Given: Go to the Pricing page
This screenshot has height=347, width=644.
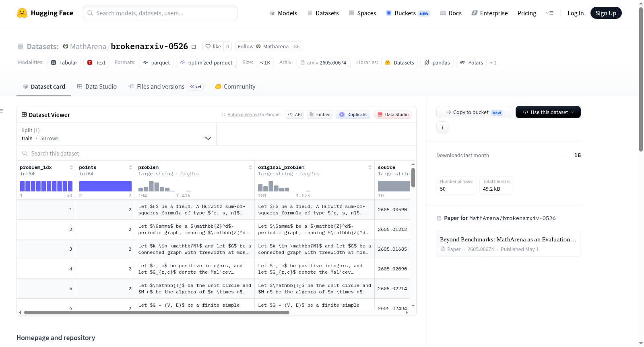Looking at the screenshot, I should point(527,13).
